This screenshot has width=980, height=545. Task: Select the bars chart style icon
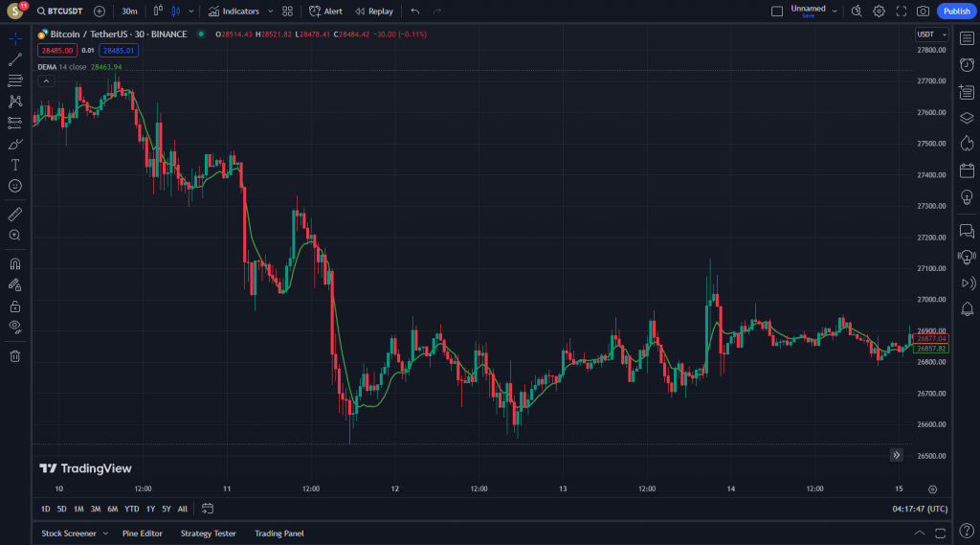pyautogui.click(x=158, y=11)
